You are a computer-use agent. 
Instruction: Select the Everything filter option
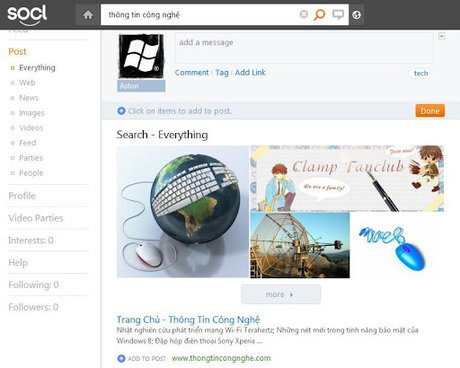37,68
